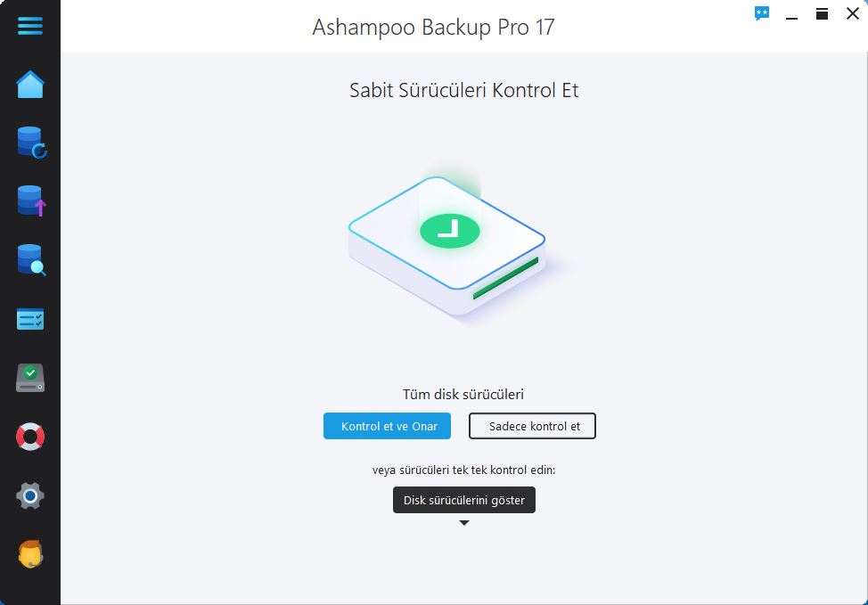
Task: Open the browse backup magnifier icon
Action: (31, 259)
